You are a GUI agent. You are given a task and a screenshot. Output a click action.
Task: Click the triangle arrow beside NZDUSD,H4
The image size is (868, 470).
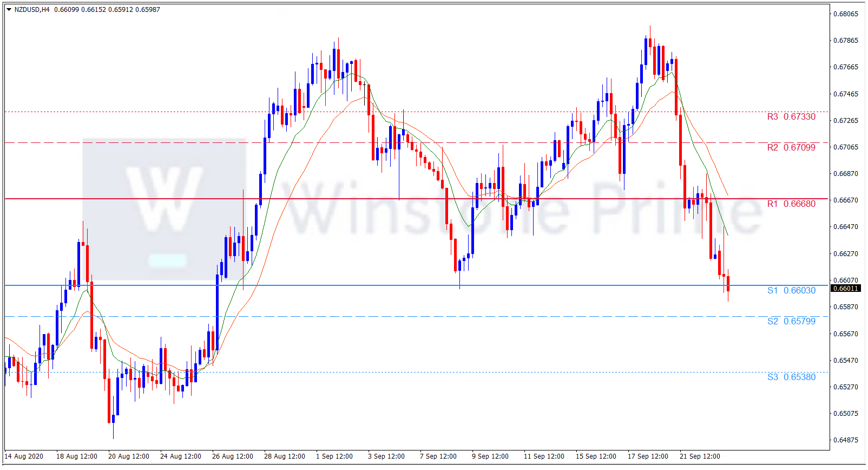pyautogui.click(x=9, y=10)
